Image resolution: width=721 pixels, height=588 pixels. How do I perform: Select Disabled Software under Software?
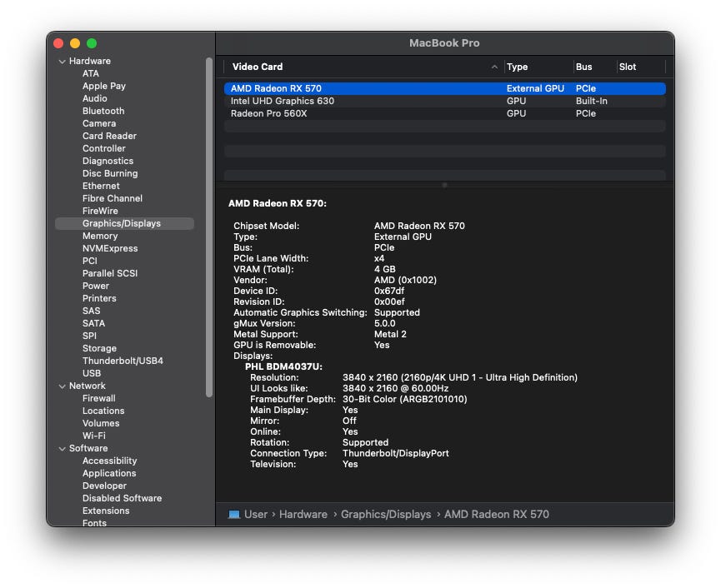tap(122, 499)
